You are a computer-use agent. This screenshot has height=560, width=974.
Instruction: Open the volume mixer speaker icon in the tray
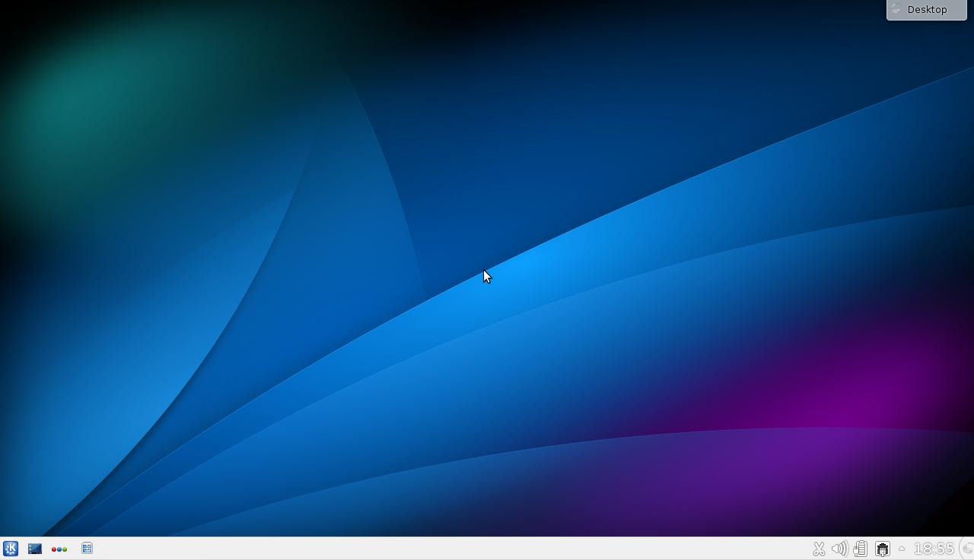tap(839, 549)
